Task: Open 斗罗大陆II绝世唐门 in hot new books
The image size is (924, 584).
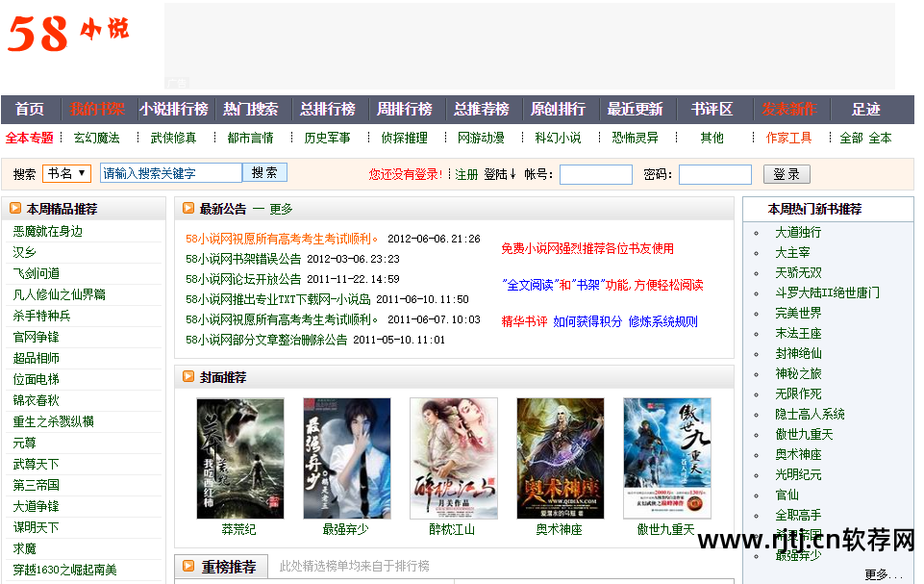Action: (x=827, y=292)
